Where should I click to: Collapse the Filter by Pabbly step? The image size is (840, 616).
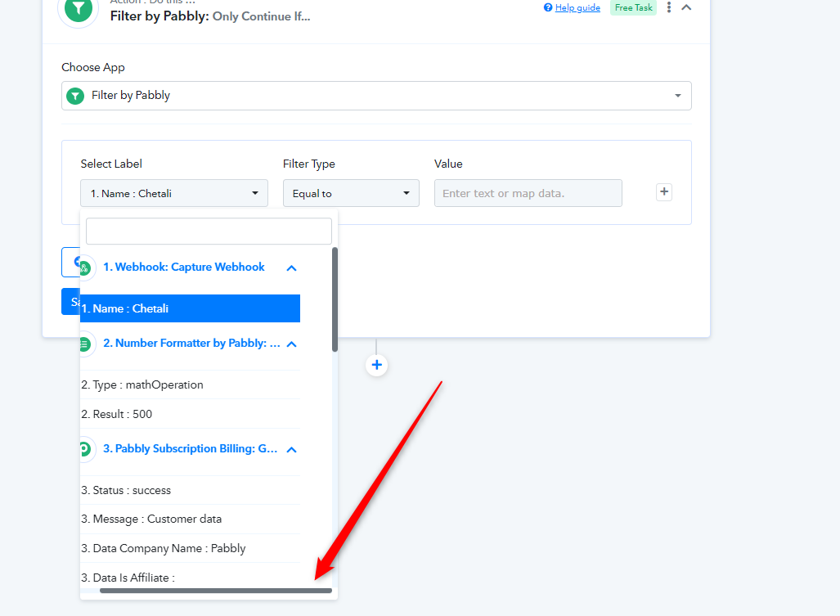point(686,7)
